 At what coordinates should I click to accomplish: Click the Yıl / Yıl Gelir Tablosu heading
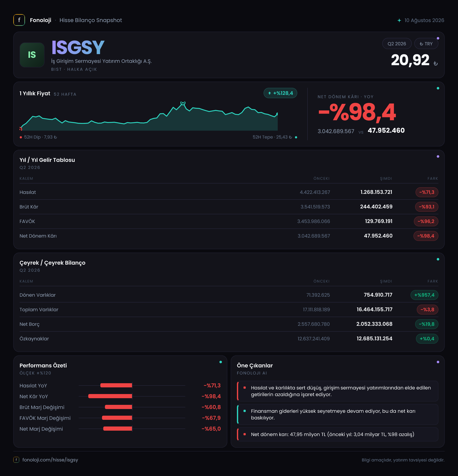point(47,160)
